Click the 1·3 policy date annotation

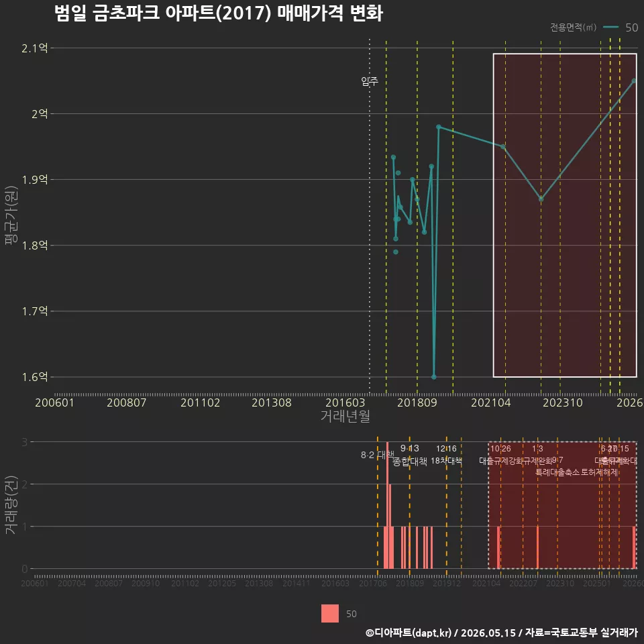point(537,449)
